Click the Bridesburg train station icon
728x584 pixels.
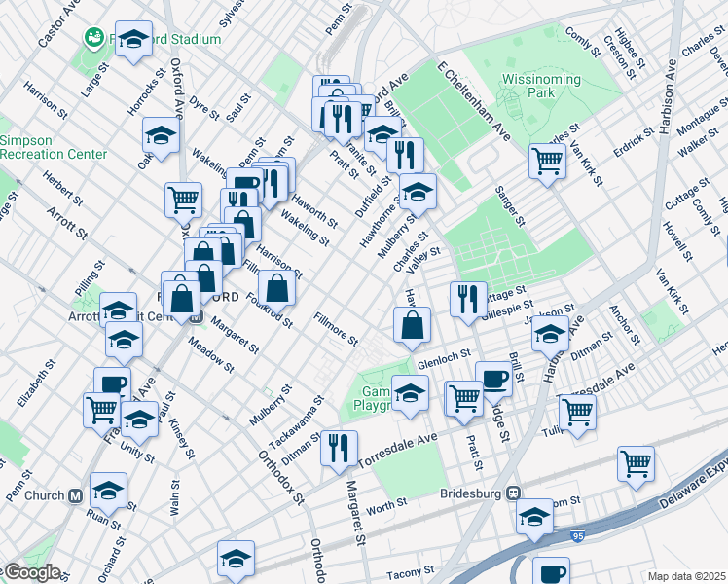point(514,493)
